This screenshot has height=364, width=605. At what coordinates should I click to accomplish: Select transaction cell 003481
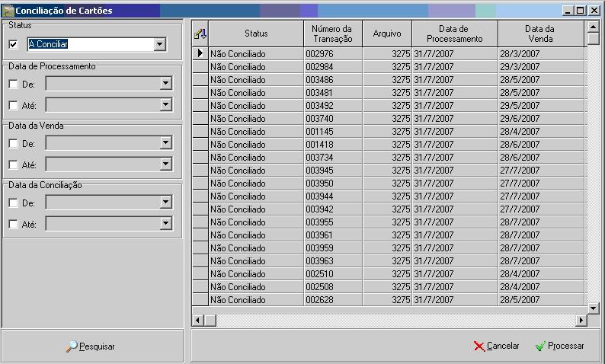333,93
